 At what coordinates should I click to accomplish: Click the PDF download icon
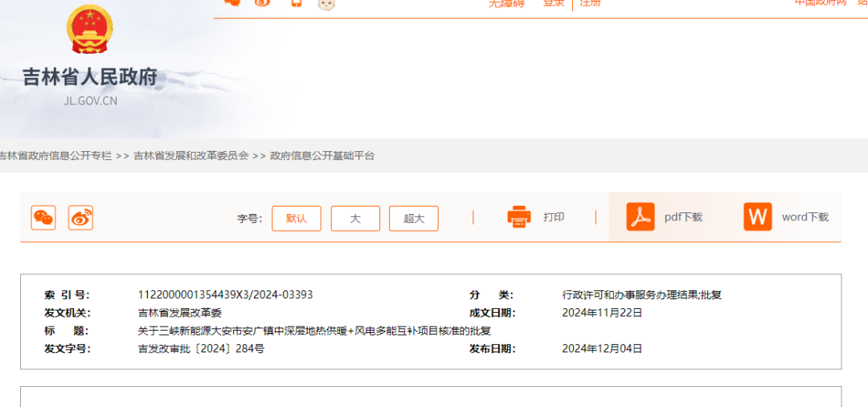[x=641, y=217]
